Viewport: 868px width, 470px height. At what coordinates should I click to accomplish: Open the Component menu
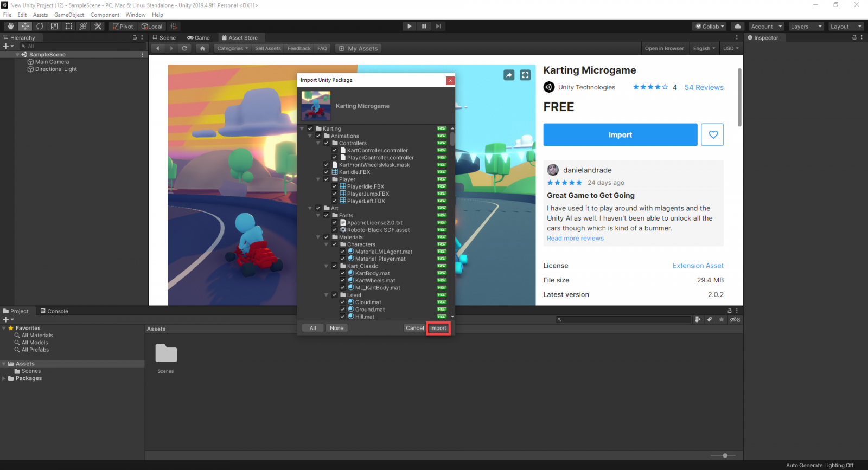coord(105,15)
